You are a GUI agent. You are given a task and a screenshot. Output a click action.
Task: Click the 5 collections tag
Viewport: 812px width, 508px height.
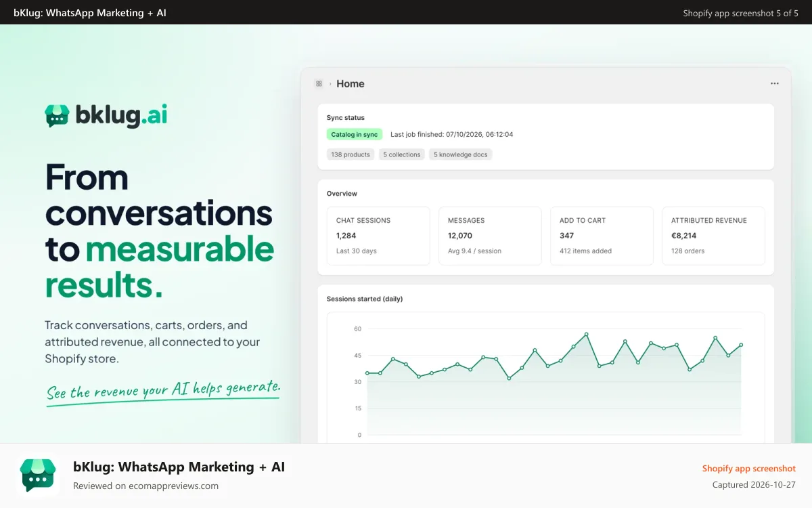click(402, 154)
